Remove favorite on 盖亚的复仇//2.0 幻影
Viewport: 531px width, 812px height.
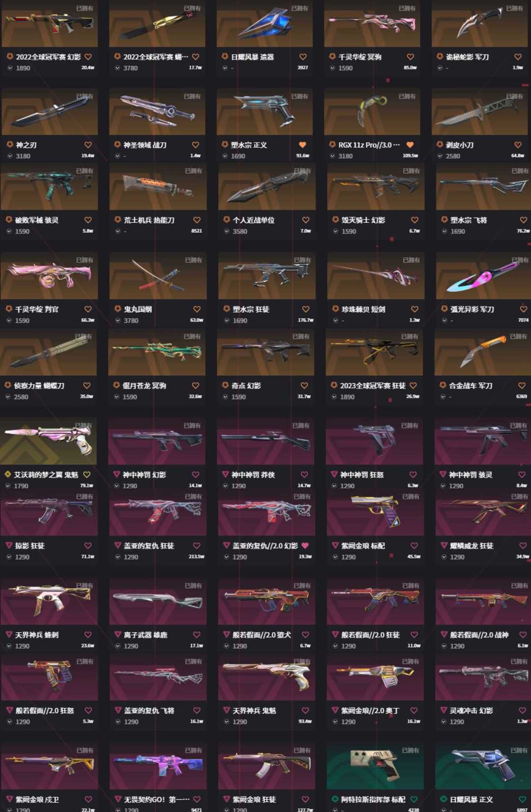point(305,546)
